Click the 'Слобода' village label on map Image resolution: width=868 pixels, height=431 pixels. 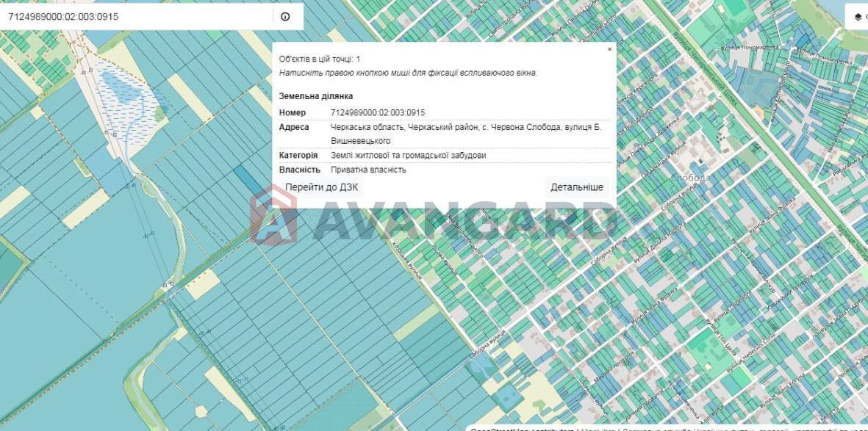click(x=690, y=178)
